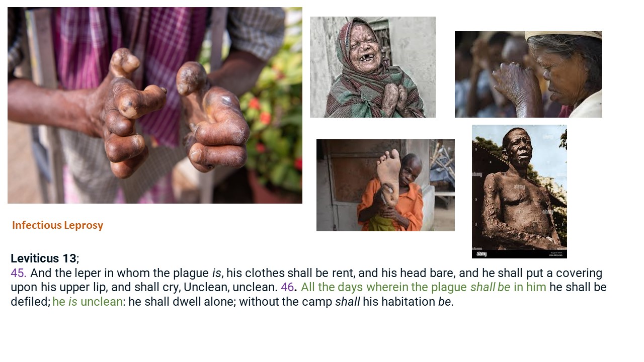The height and width of the screenshot is (362, 644).
Task: Click the phrase 'upon his upper lip'
Action: [49, 287]
